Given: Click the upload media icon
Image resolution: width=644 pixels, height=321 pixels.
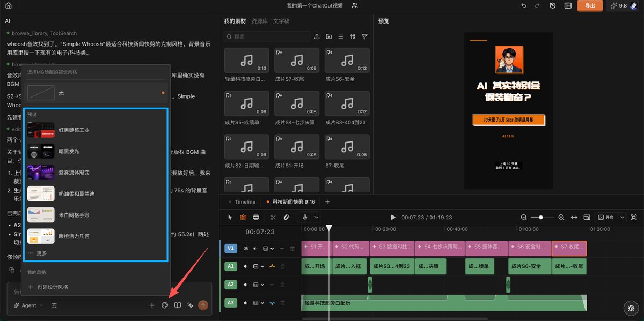Looking at the screenshot, I should 317,36.
